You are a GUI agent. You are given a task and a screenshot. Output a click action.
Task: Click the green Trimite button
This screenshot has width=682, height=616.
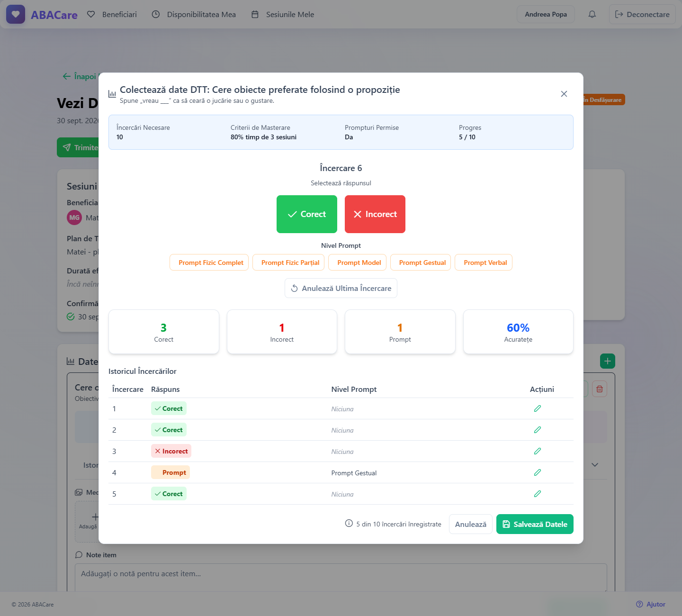[78, 147]
